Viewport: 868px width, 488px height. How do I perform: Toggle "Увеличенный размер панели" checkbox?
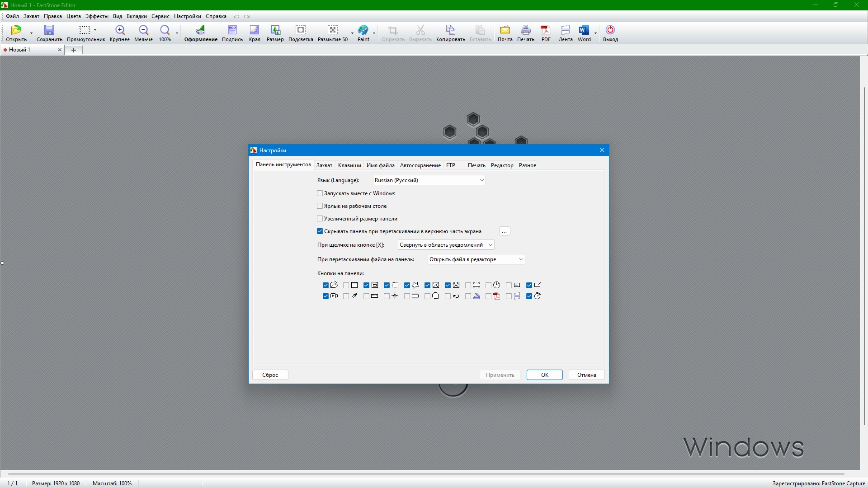click(320, 219)
